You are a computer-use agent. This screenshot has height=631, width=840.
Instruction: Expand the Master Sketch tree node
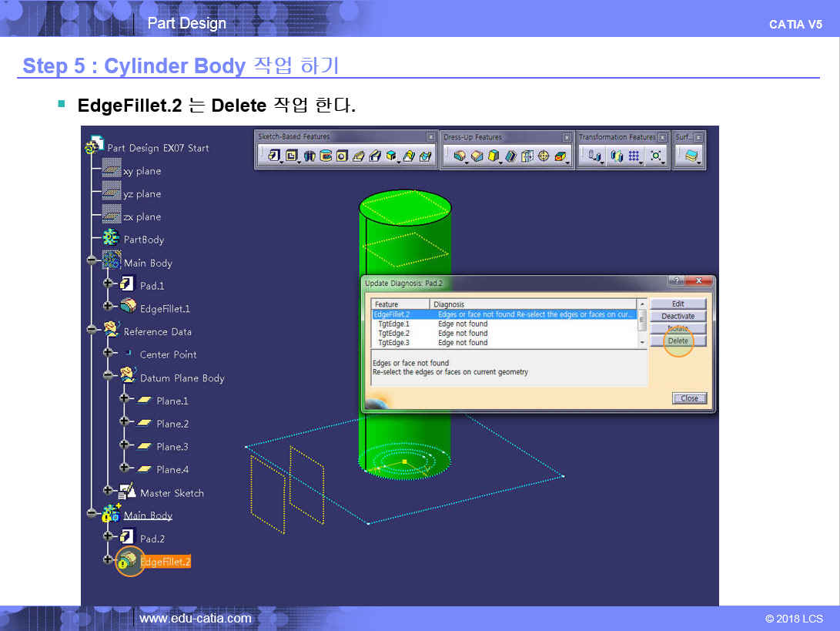[x=108, y=492]
